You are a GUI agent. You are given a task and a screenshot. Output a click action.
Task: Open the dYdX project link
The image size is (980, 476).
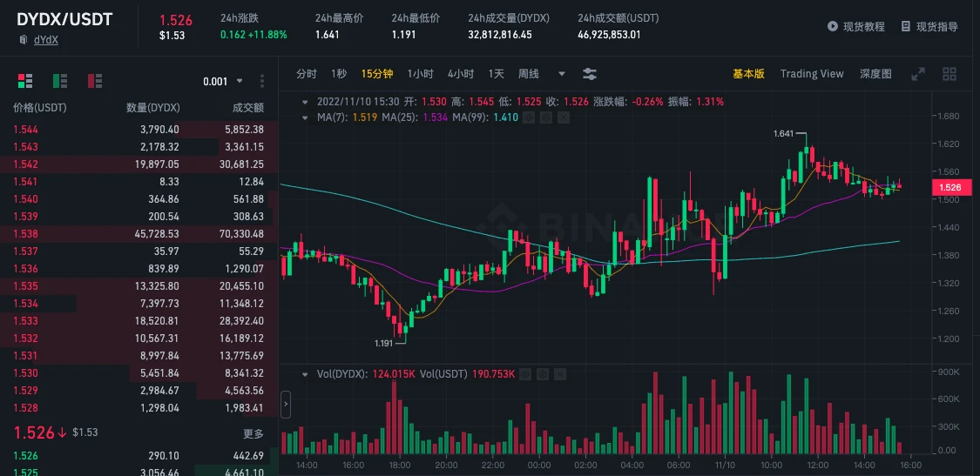tap(46, 40)
